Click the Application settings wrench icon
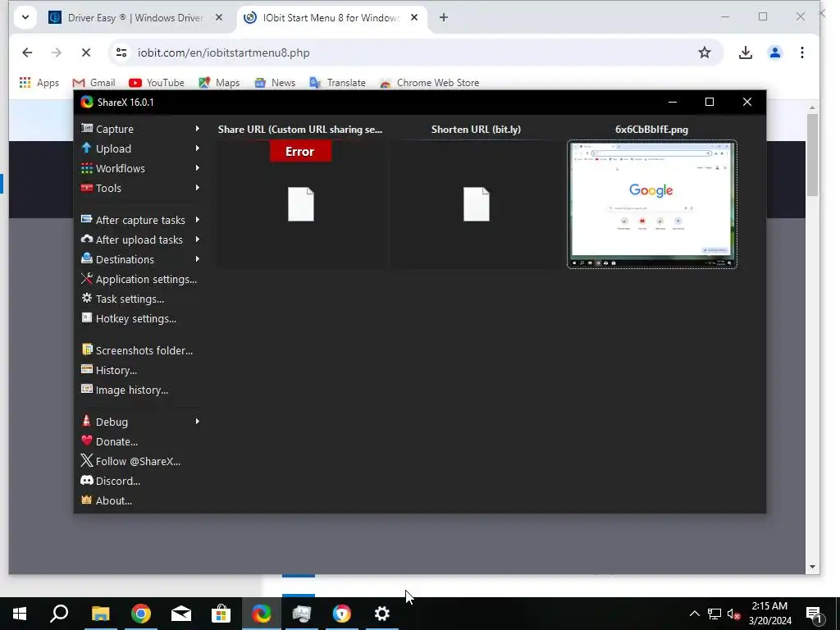840x630 pixels. point(87,279)
